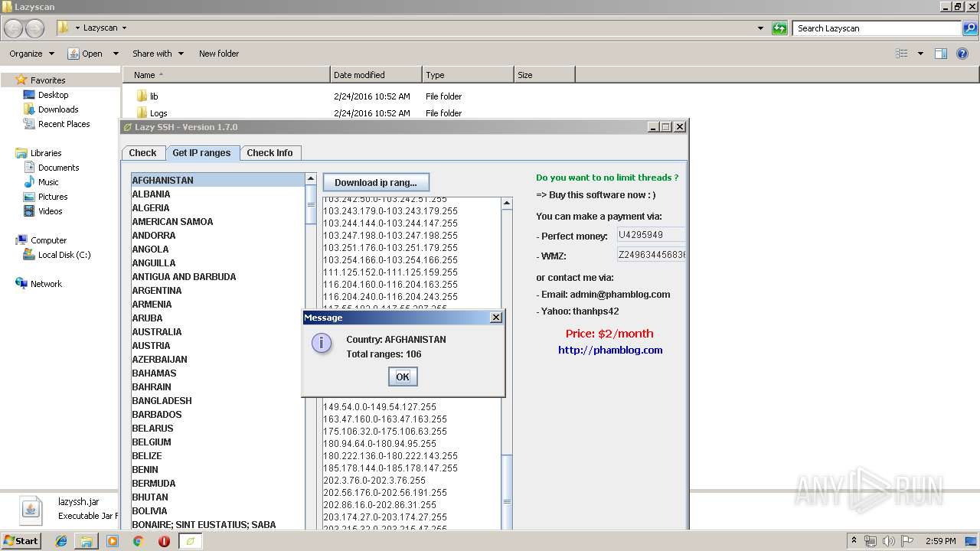Sort by the Type column header
Screen dimensions: 980x551
pos(468,75)
